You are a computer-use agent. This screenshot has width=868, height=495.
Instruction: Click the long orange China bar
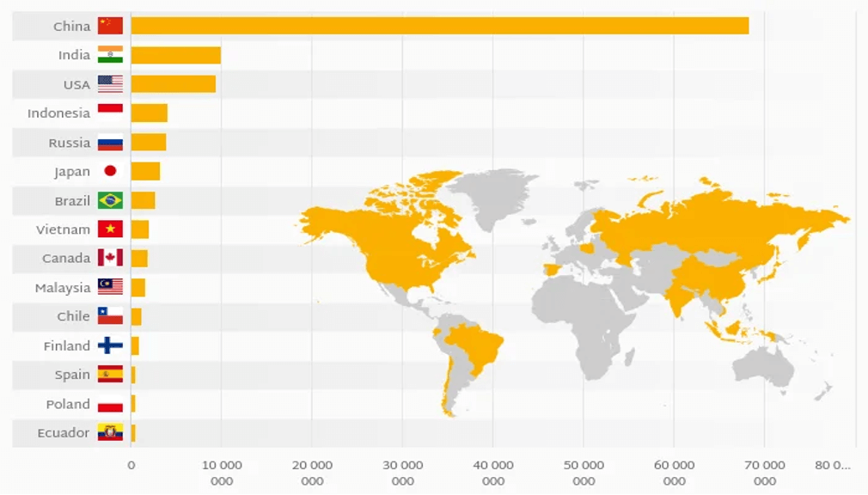click(x=439, y=26)
